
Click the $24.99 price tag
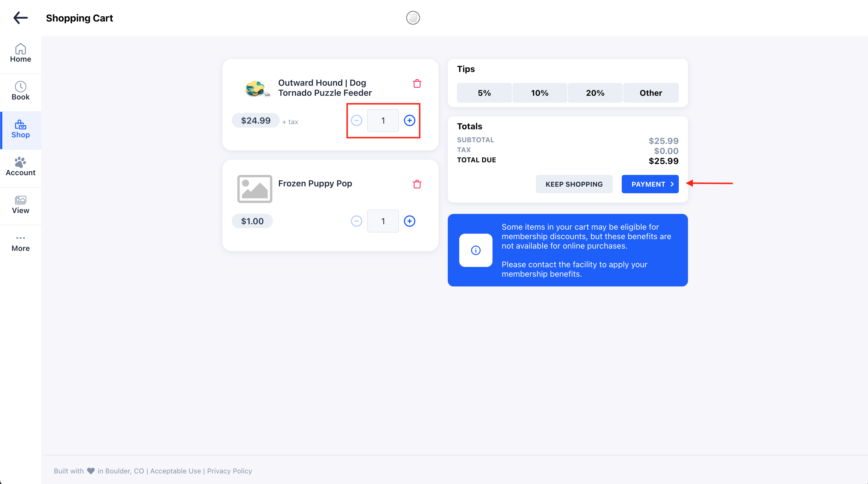coord(255,120)
